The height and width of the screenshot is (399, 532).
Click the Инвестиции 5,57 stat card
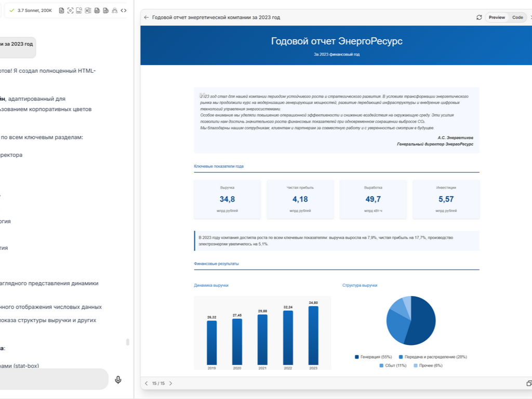(x=446, y=199)
